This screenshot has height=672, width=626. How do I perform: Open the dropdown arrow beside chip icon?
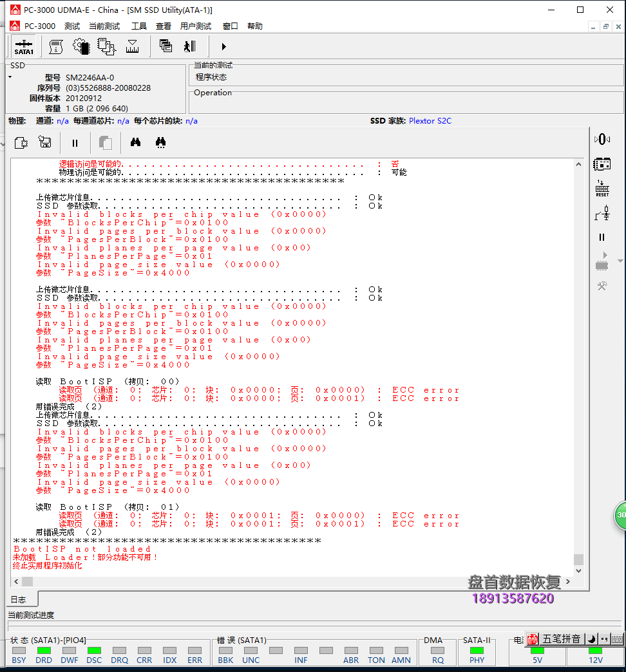click(620, 261)
